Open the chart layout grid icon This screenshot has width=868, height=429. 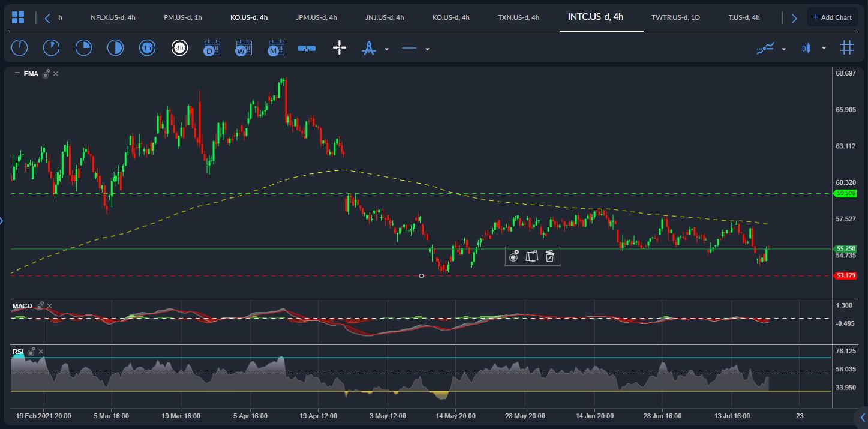(x=18, y=17)
